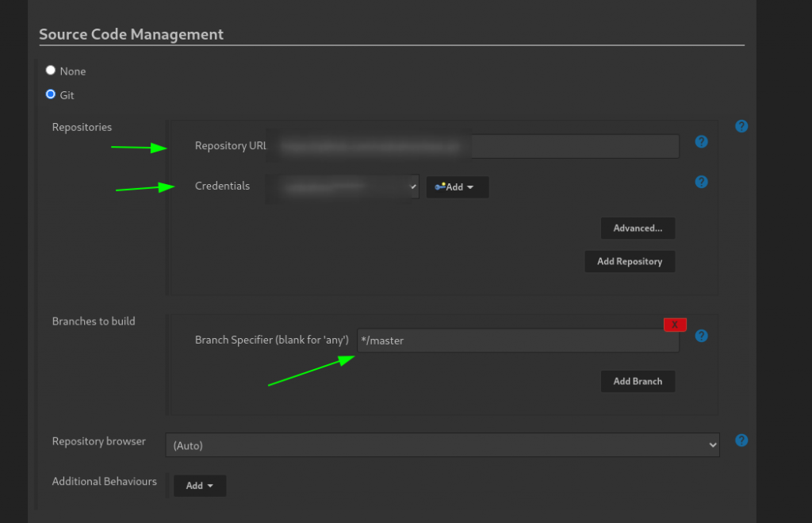Open the Additional Behaviours Add dropdown
The width and height of the screenshot is (812, 523).
tap(200, 486)
